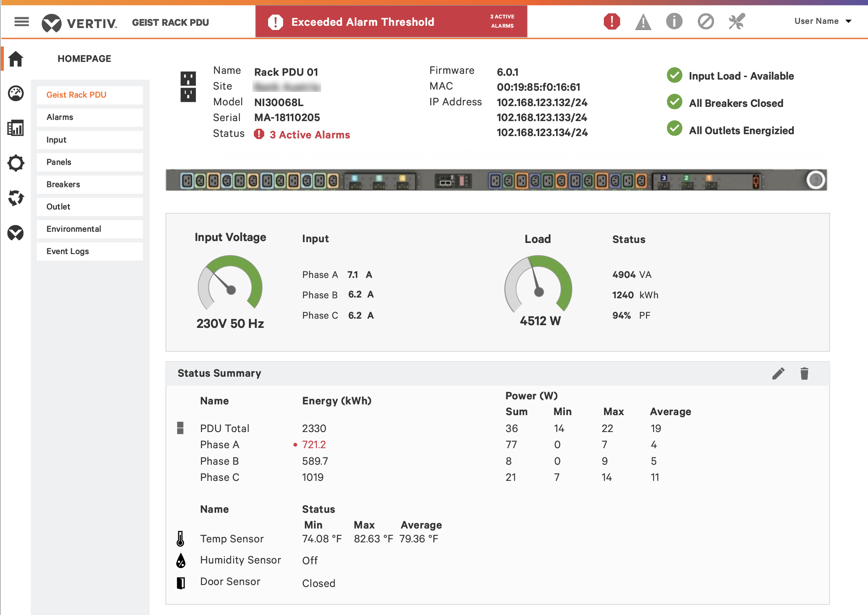868x615 pixels.
Task: Open the red critical alarms icon
Action: [x=612, y=21]
